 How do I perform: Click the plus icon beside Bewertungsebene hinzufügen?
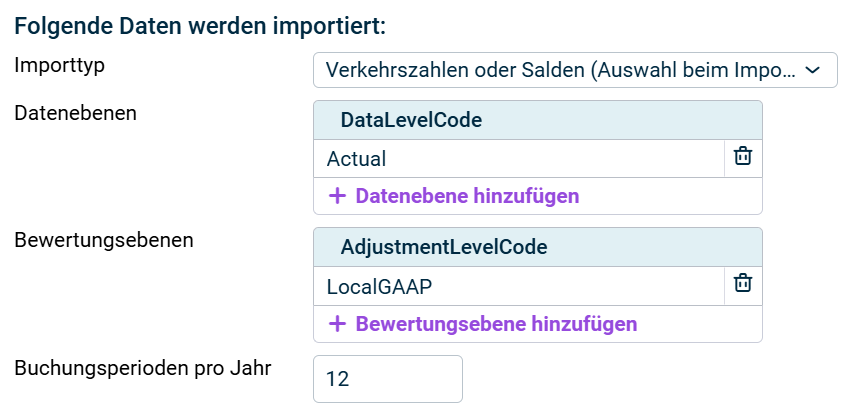coord(337,323)
